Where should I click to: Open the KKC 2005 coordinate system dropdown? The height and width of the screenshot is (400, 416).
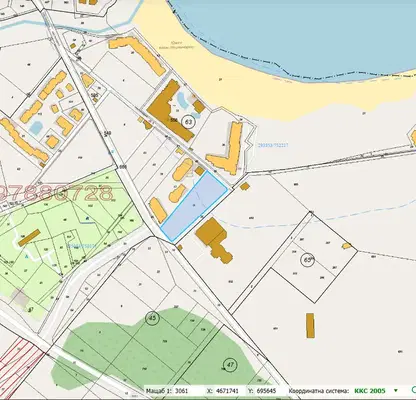point(396,390)
